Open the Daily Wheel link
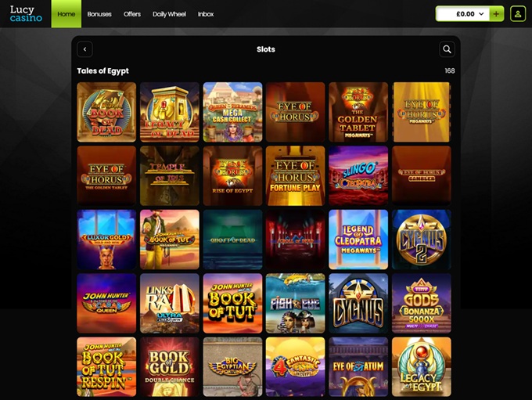Viewport: 532px width, 400px height. coord(169,14)
